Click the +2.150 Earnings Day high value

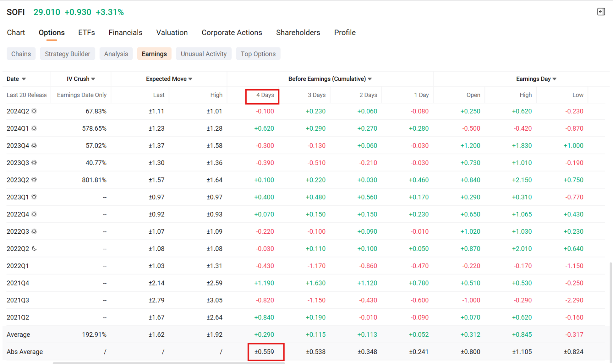point(522,180)
